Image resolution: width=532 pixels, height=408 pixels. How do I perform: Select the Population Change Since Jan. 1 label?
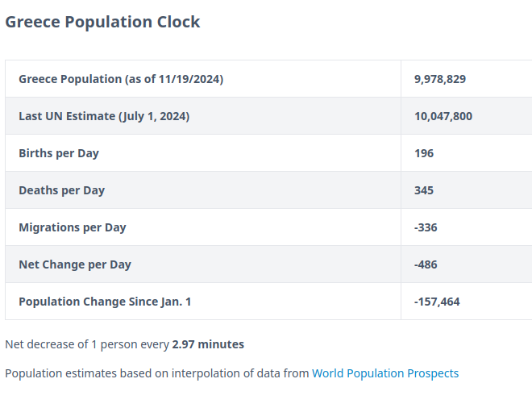click(x=105, y=302)
